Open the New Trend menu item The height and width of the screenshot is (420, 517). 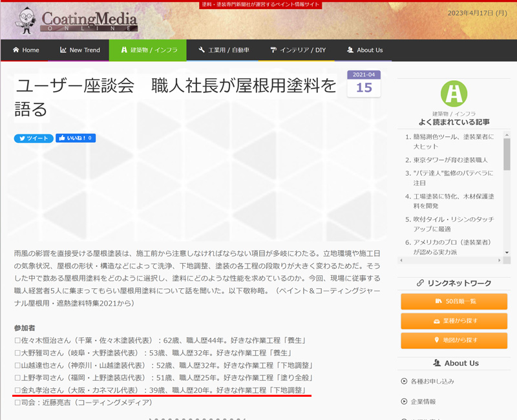tap(80, 50)
